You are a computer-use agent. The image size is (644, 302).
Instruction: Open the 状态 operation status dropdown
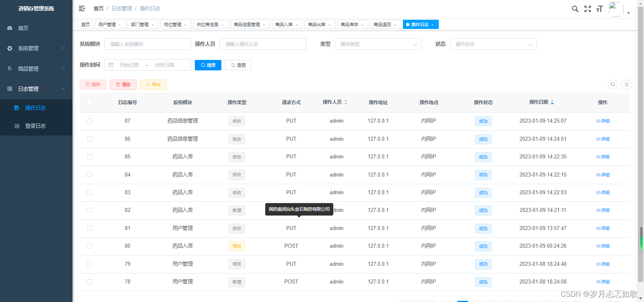pos(493,44)
